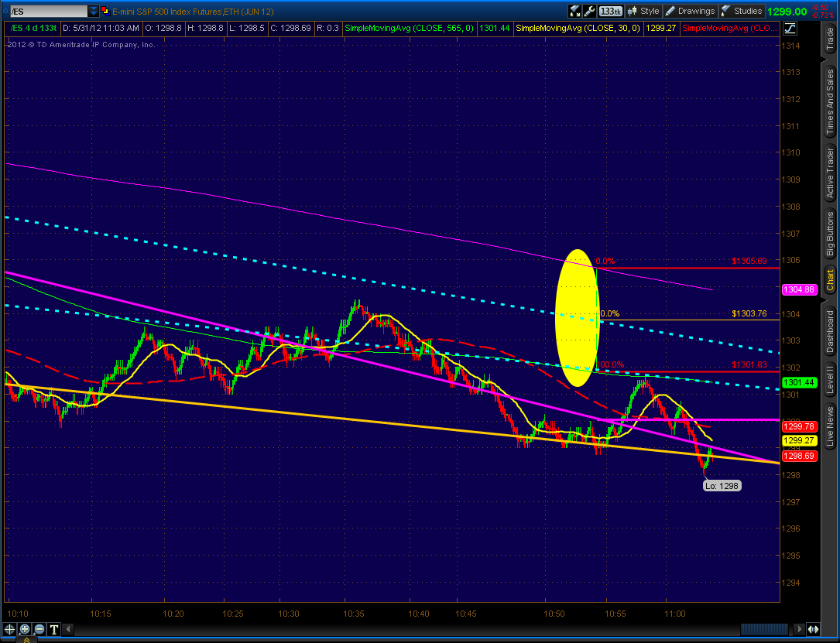The width and height of the screenshot is (840, 643).
Task: Click the /ES 4 d 133t header label
Action: click(33, 28)
